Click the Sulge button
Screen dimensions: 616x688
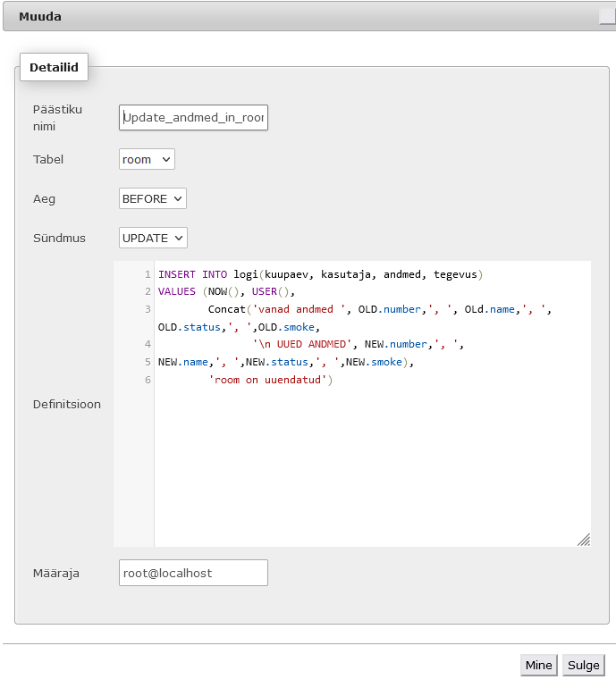pos(584,665)
